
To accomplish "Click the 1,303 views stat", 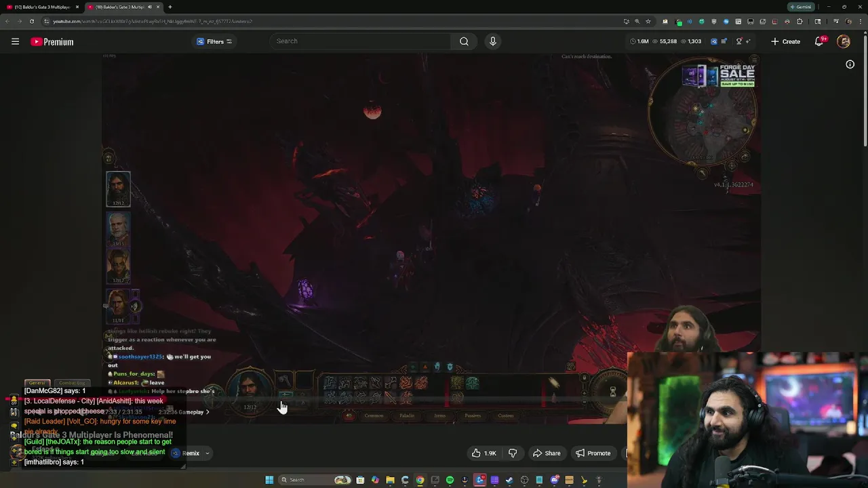I will click(x=690, y=41).
